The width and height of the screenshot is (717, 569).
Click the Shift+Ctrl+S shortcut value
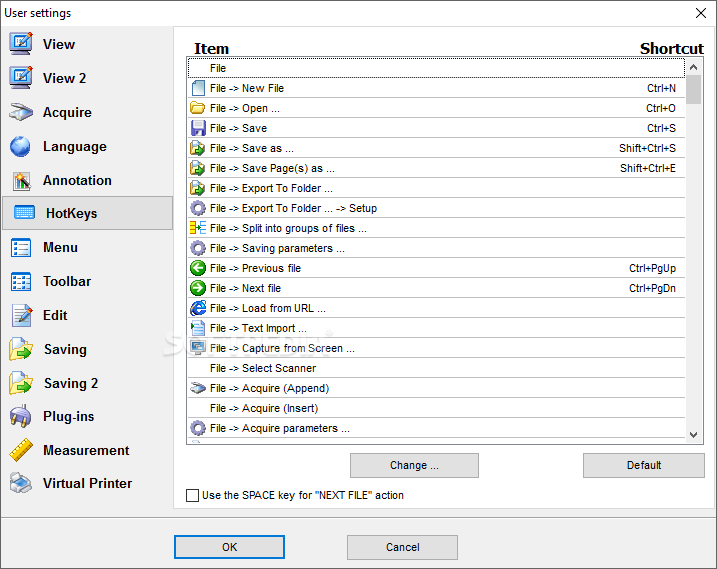647,148
